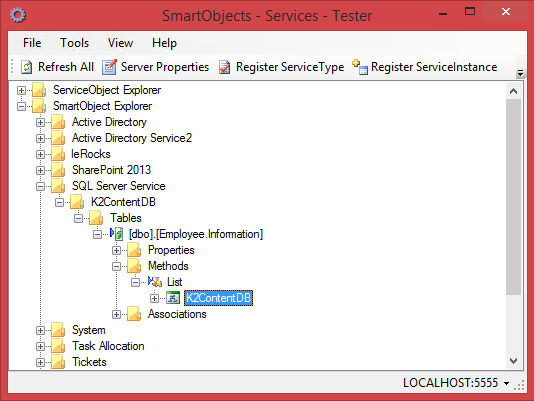The width and height of the screenshot is (534, 401).
Task: Open the View menu
Action: coord(120,43)
